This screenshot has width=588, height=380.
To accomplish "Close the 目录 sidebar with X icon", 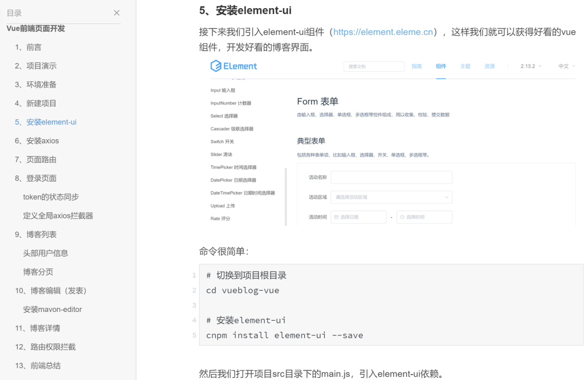I will (x=117, y=13).
